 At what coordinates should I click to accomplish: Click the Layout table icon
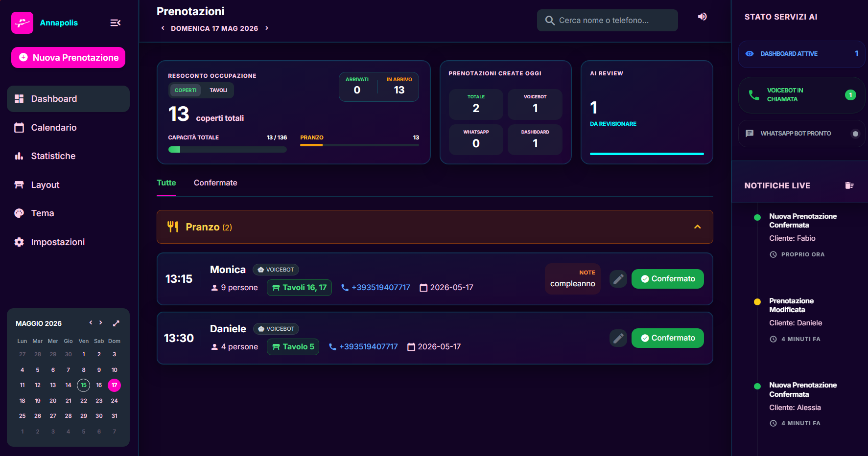pos(19,185)
